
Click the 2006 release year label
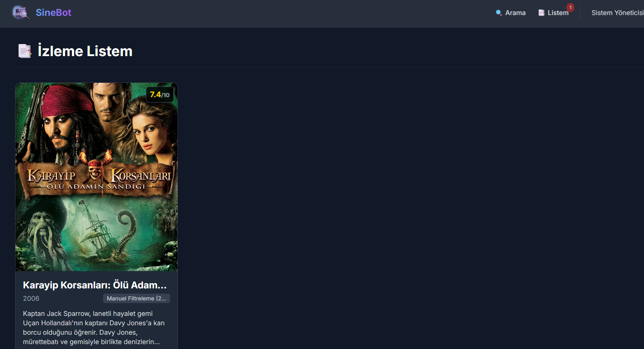click(x=31, y=299)
